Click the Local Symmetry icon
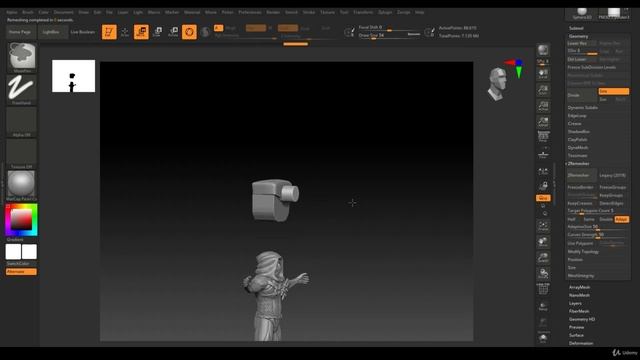The image size is (640, 360). (x=543, y=171)
